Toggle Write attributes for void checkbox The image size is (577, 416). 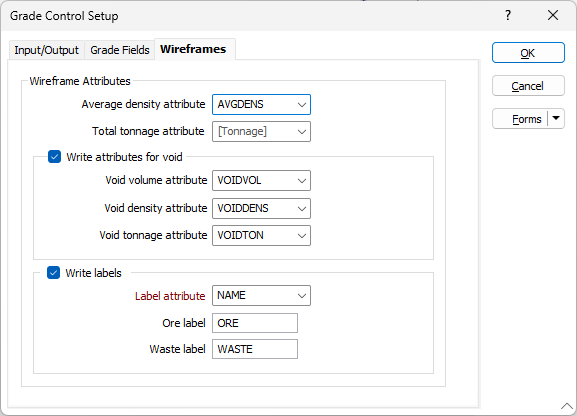coord(54,157)
